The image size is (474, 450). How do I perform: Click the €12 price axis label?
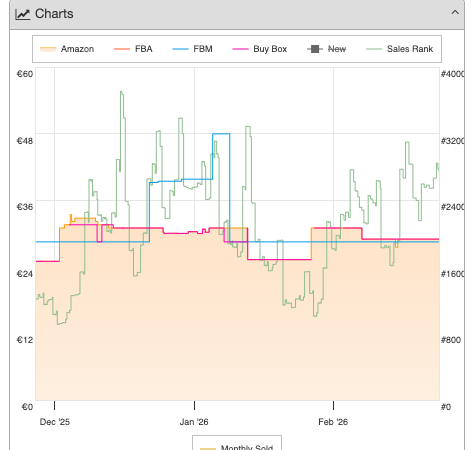pyautogui.click(x=25, y=340)
